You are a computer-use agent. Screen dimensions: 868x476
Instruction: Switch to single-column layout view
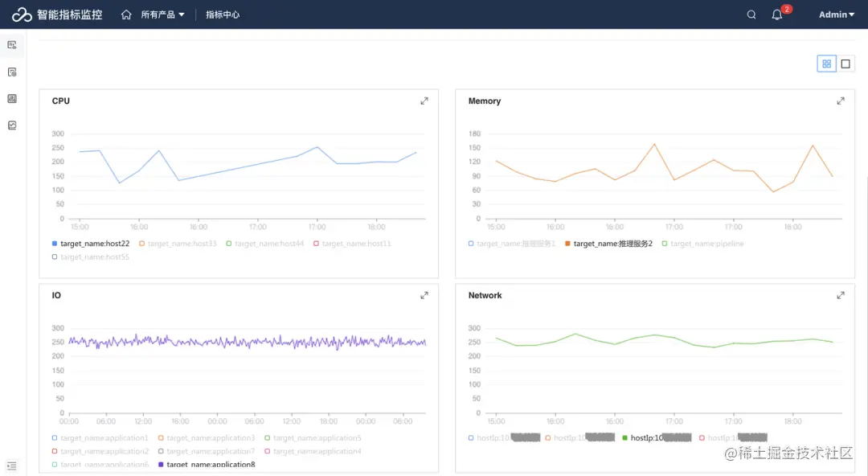pos(845,64)
